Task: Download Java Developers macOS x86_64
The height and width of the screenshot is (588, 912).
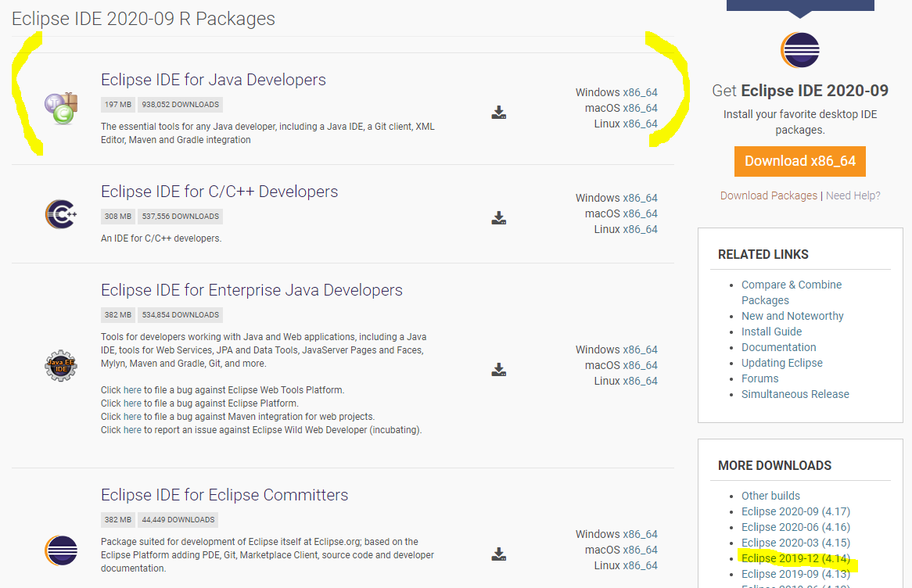Action: pos(640,108)
